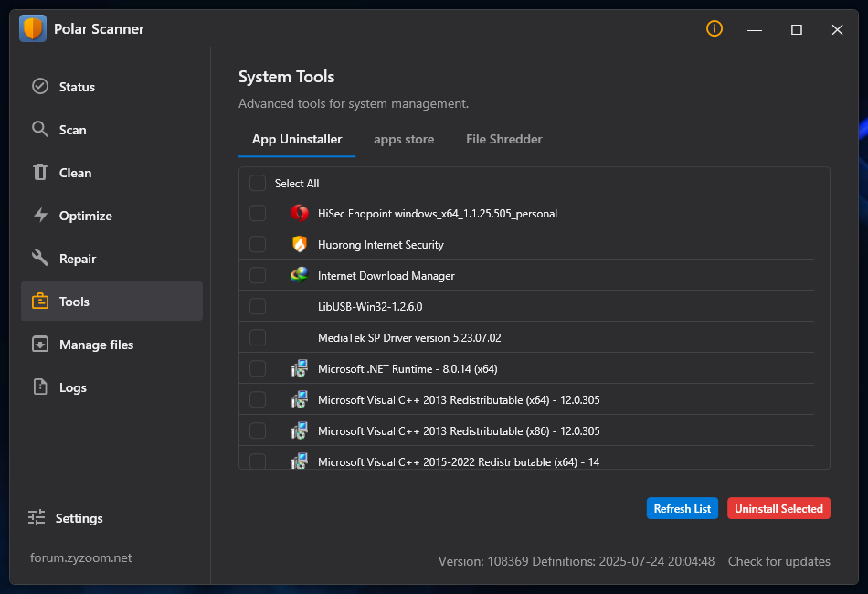Screen dimensions: 868x594
Task: Click the Visual C++ 2015-2022 (x64) icon
Action: (300, 461)
